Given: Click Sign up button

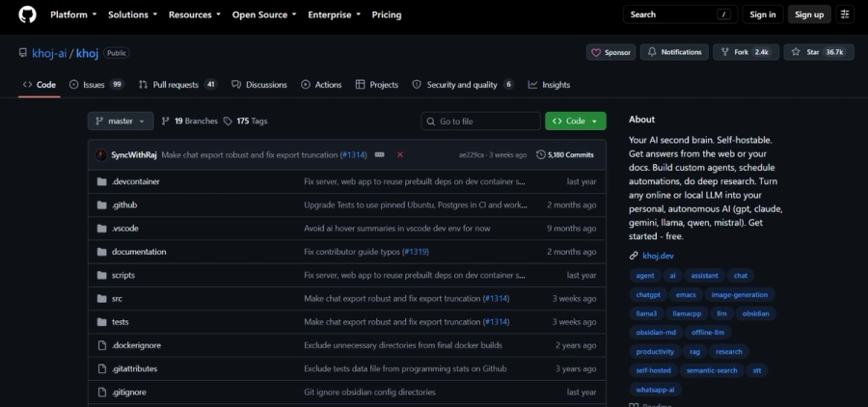Looking at the screenshot, I should click(809, 15).
